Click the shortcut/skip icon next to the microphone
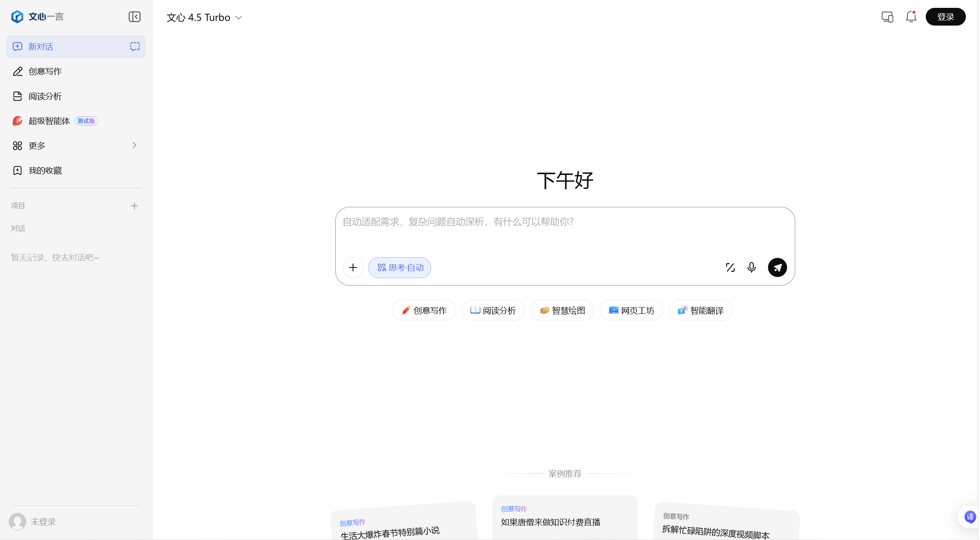Viewport: 980px width, 540px height. pos(730,267)
